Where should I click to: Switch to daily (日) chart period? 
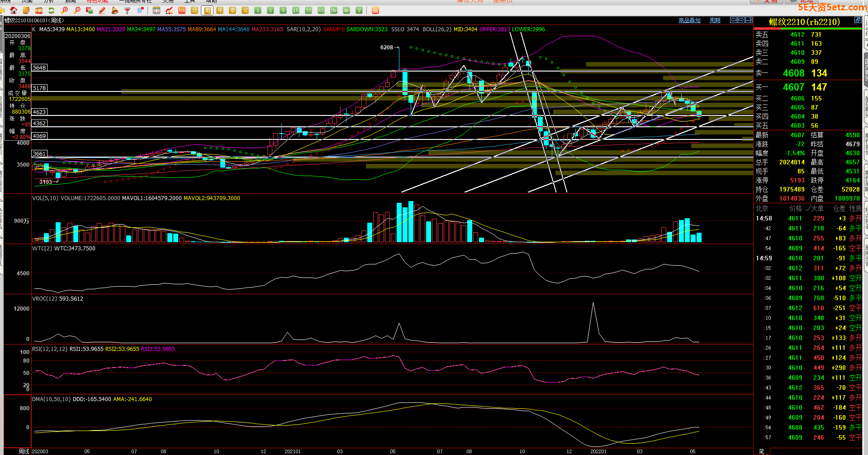point(194,10)
